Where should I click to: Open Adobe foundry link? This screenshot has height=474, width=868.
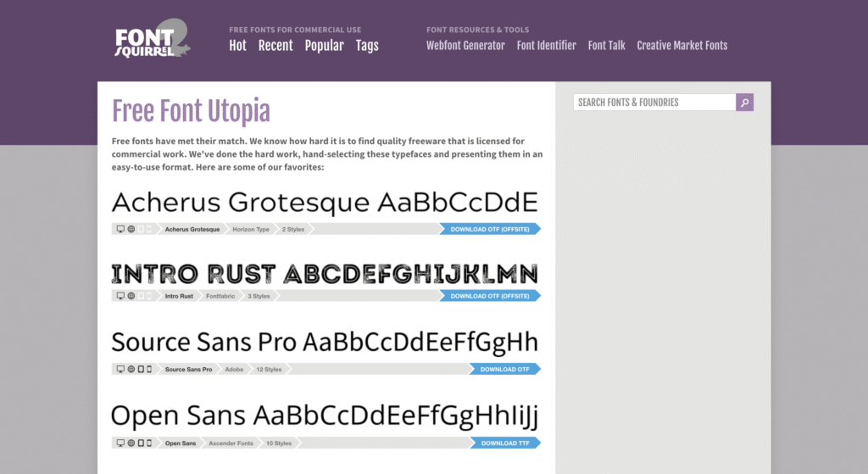(234, 370)
